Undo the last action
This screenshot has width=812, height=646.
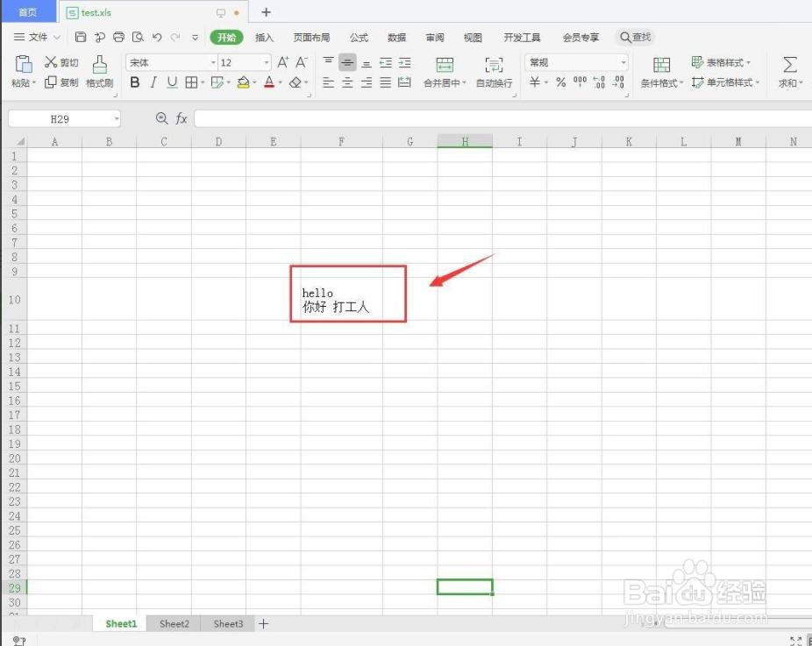coord(157,37)
